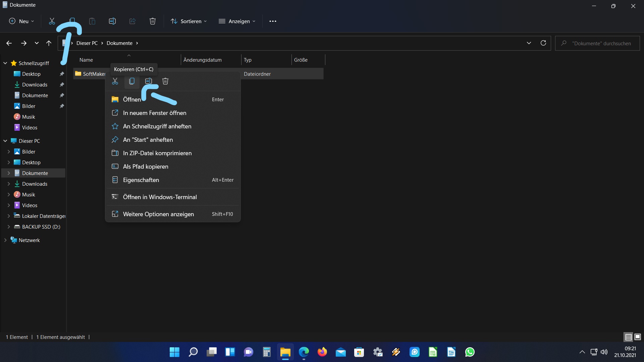Viewport: 644px width, 362px height.
Task: Click the Refresh icon next to the address bar
Action: pos(543,43)
